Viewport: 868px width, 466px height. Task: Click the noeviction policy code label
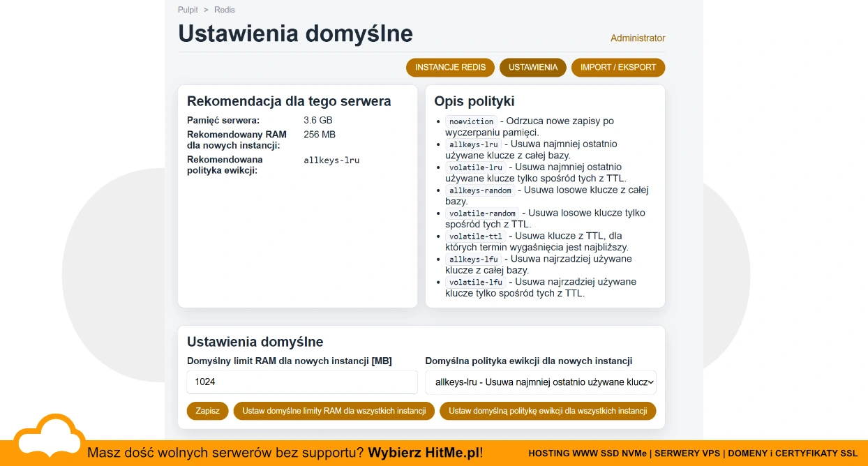point(472,121)
